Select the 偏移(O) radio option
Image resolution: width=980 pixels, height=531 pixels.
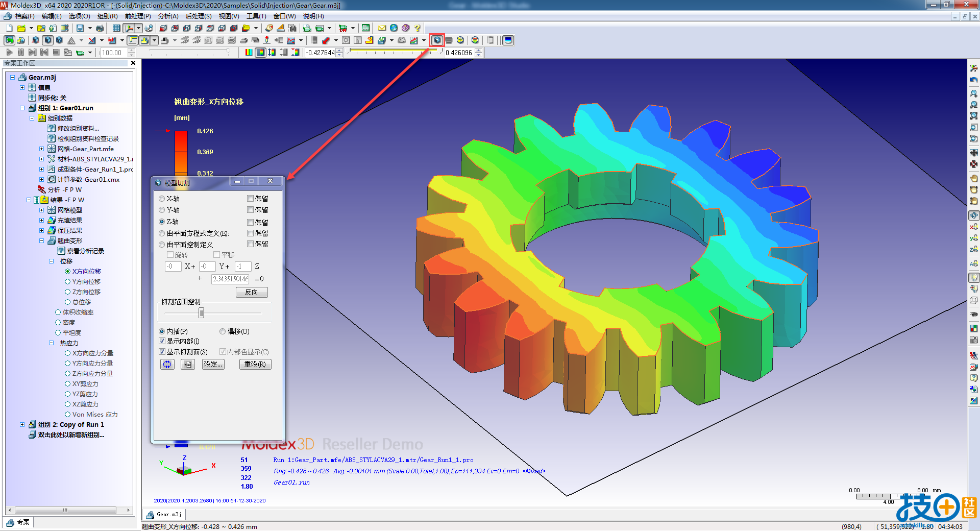223,331
